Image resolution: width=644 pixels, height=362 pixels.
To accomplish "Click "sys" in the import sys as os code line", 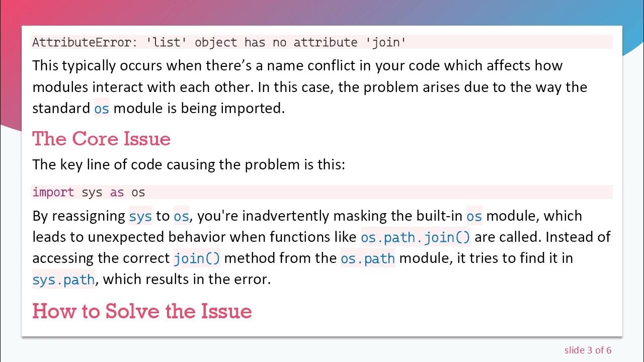I will (x=92, y=192).
